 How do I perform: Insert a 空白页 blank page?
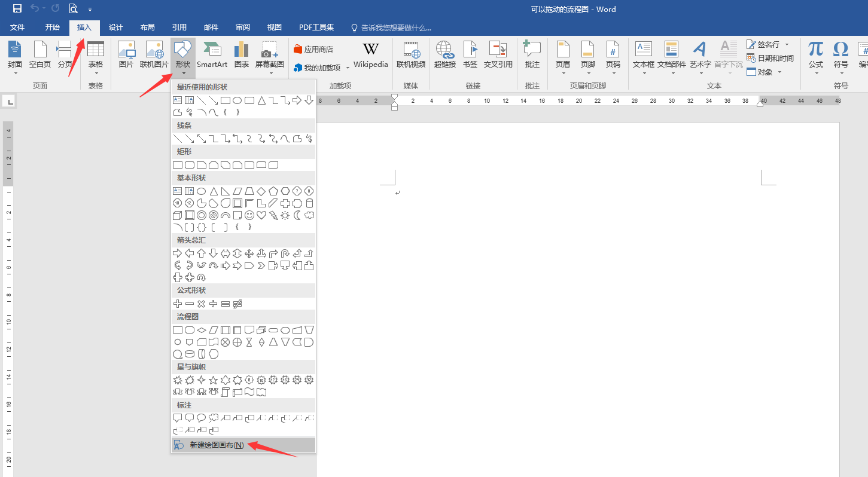(40, 54)
